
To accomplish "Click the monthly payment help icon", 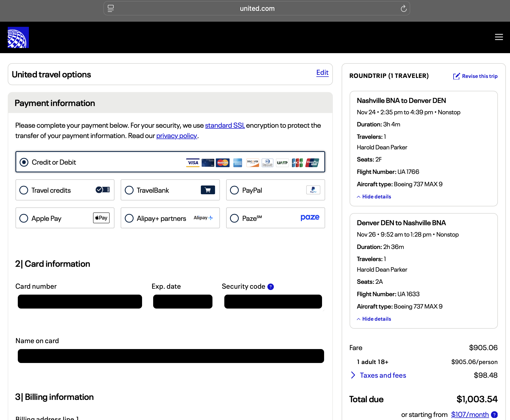I will 494,415.
